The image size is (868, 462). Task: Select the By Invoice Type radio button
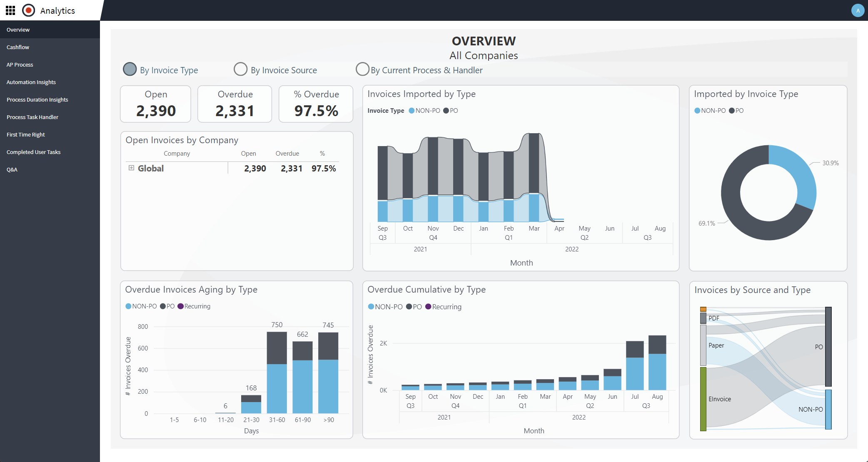point(130,69)
